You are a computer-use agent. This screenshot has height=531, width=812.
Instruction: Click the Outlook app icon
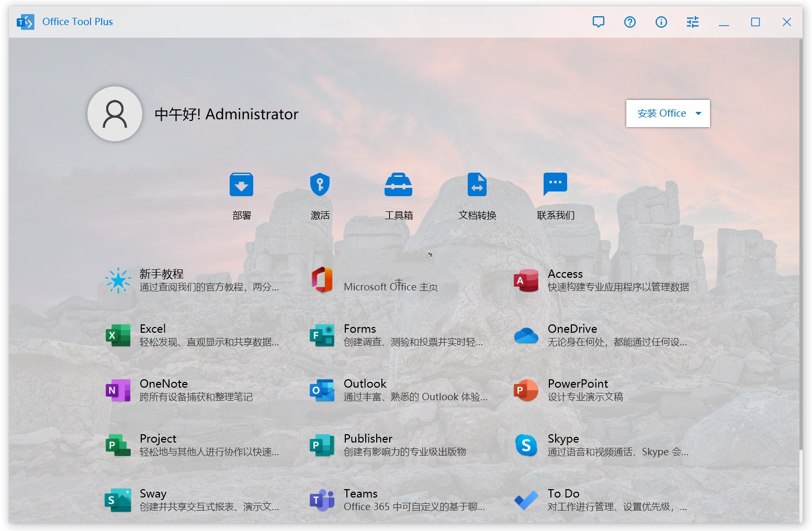tap(322, 390)
